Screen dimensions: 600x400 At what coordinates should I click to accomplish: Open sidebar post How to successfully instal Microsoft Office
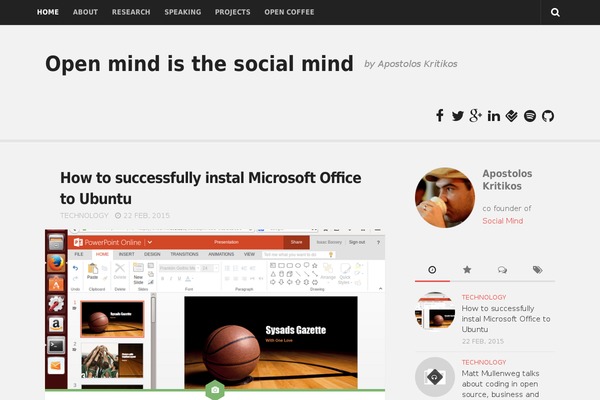point(506,319)
